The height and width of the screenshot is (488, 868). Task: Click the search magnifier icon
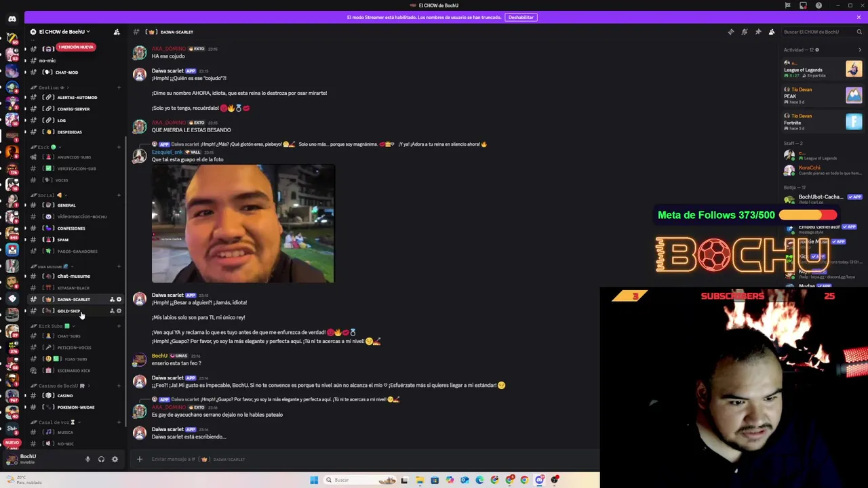[x=859, y=32]
